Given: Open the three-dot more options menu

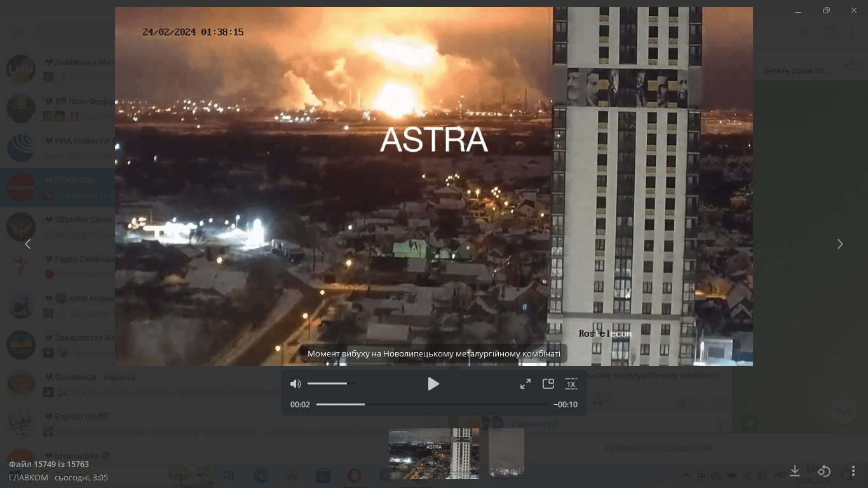Looking at the screenshot, I should pos(853,471).
